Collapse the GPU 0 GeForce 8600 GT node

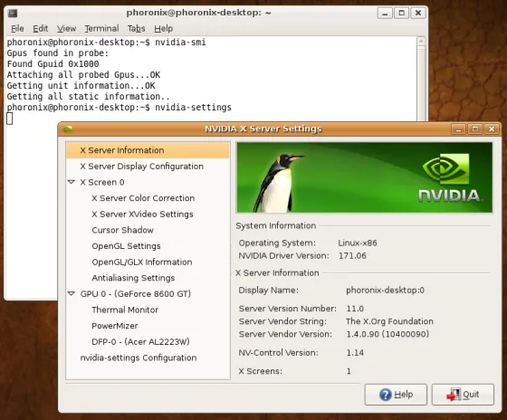click(72, 293)
